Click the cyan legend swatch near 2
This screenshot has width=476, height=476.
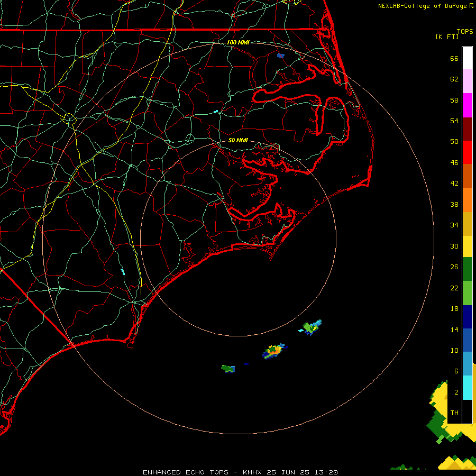pyautogui.click(x=467, y=388)
